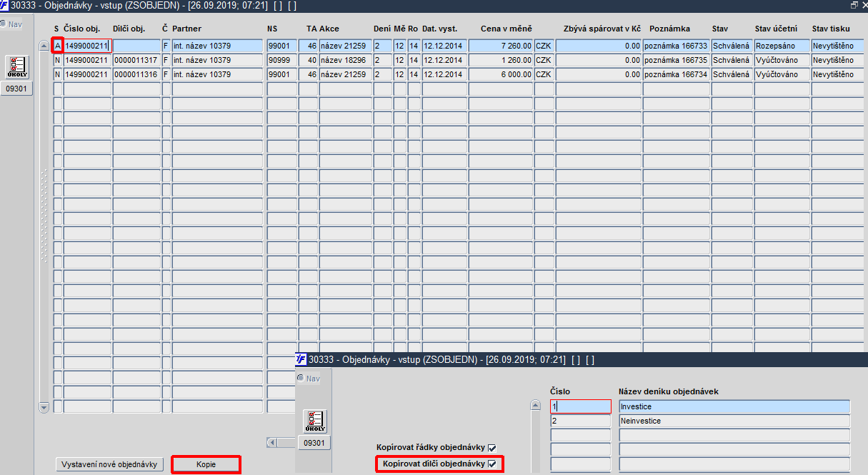Click the price cell 1 260.00
The height and width of the screenshot is (475, 868).
(x=500, y=60)
